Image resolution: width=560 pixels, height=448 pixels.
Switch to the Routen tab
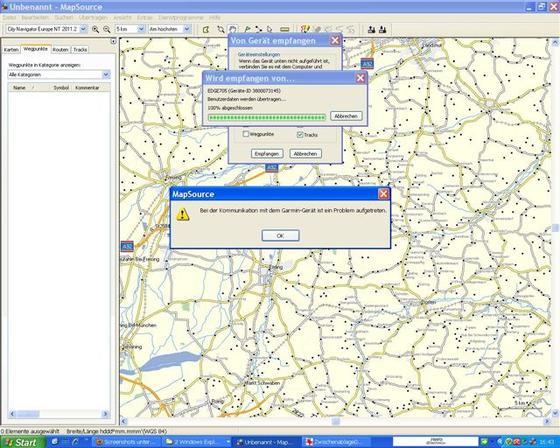(60, 50)
